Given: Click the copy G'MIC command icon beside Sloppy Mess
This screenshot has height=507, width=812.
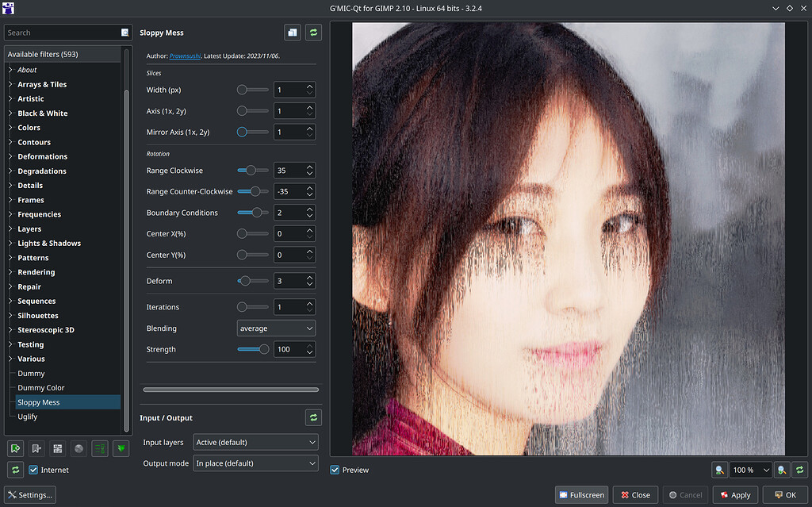Looking at the screenshot, I should (x=292, y=32).
